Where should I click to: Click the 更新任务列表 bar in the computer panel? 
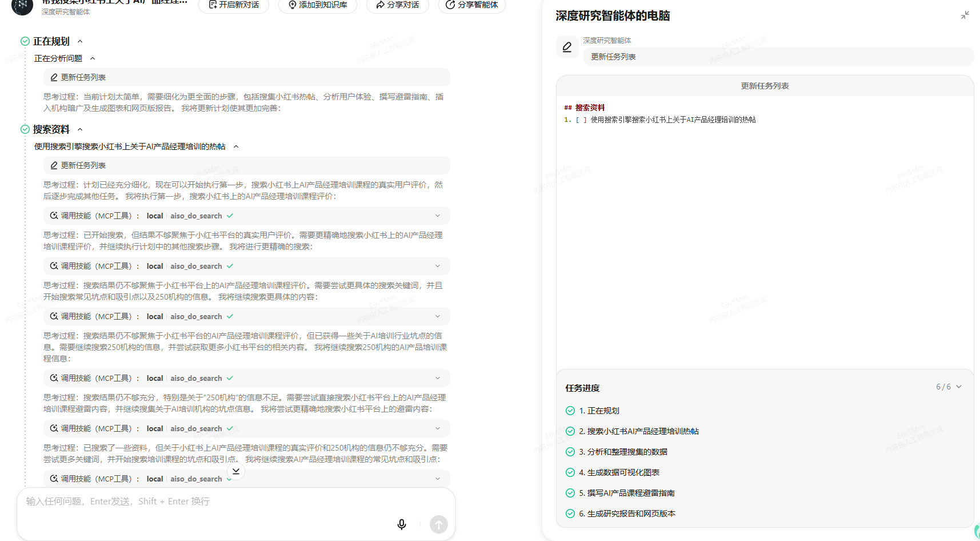click(778, 57)
